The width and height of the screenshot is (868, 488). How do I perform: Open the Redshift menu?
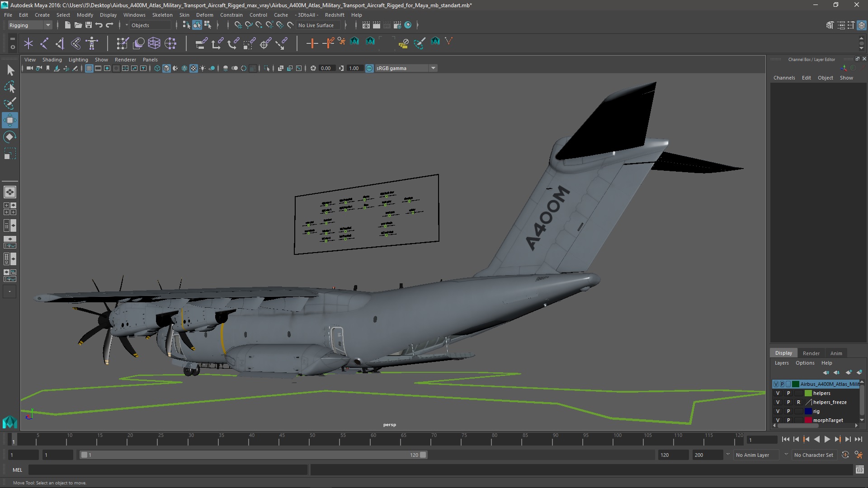point(334,15)
